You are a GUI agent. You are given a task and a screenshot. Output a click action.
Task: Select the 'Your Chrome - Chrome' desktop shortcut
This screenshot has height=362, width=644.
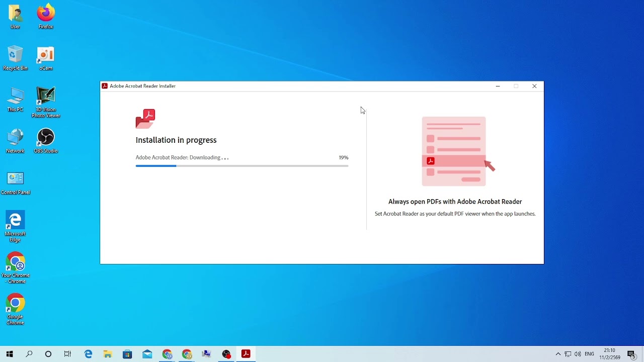click(15, 267)
